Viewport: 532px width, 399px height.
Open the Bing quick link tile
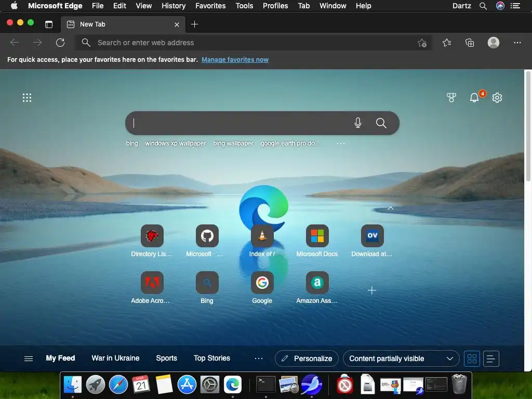(x=207, y=288)
